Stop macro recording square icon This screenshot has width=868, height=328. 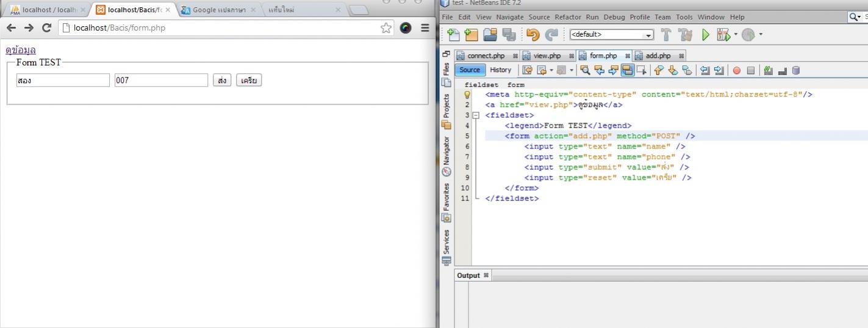[x=751, y=70]
